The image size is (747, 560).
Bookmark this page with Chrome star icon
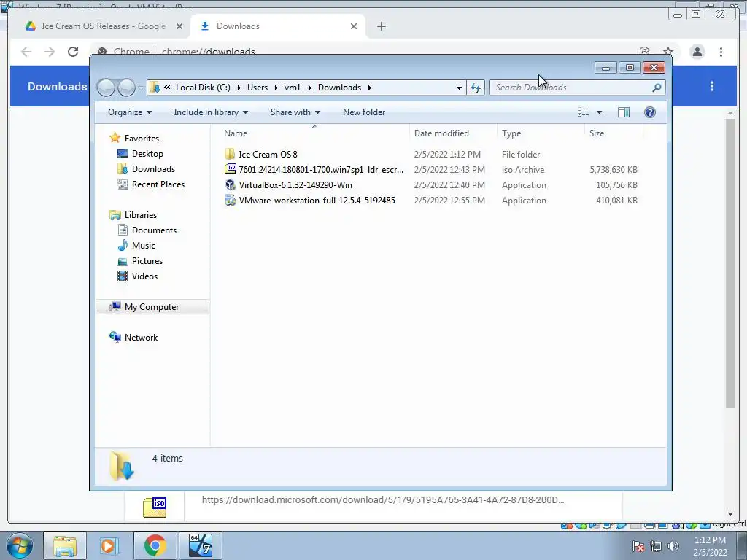[668, 52]
